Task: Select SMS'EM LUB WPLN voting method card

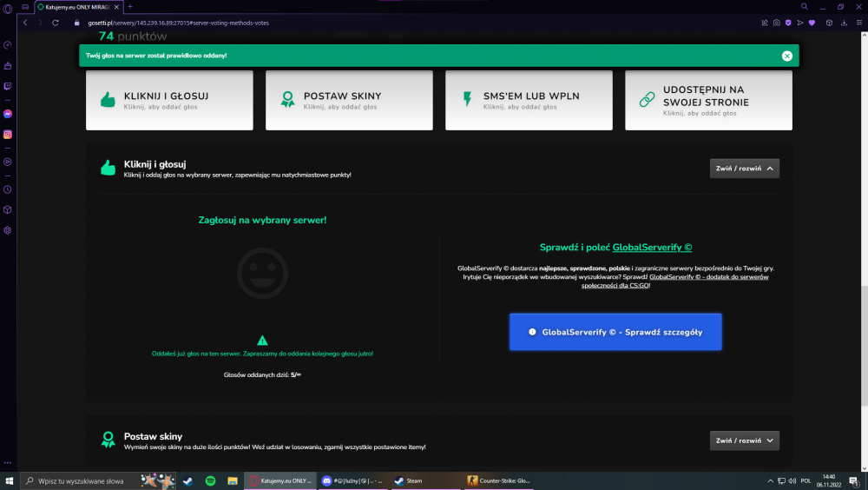Action: pyautogui.click(x=529, y=100)
